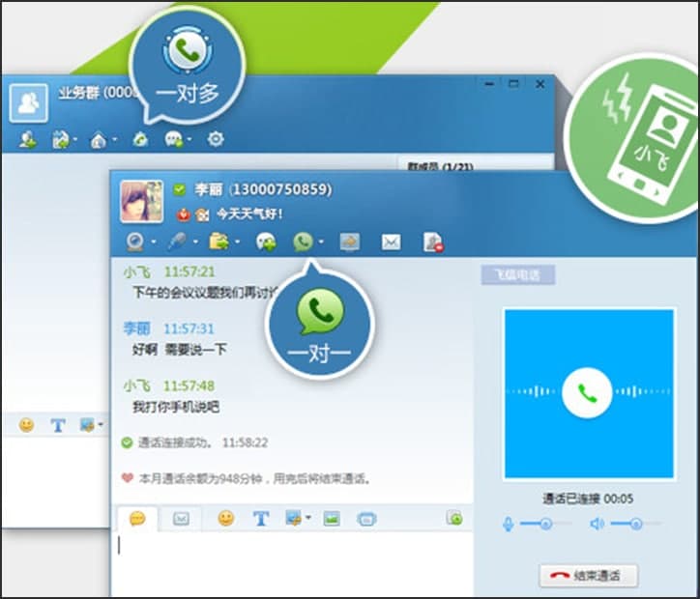Select the 飞信电话 panel tab

tap(518, 274)
